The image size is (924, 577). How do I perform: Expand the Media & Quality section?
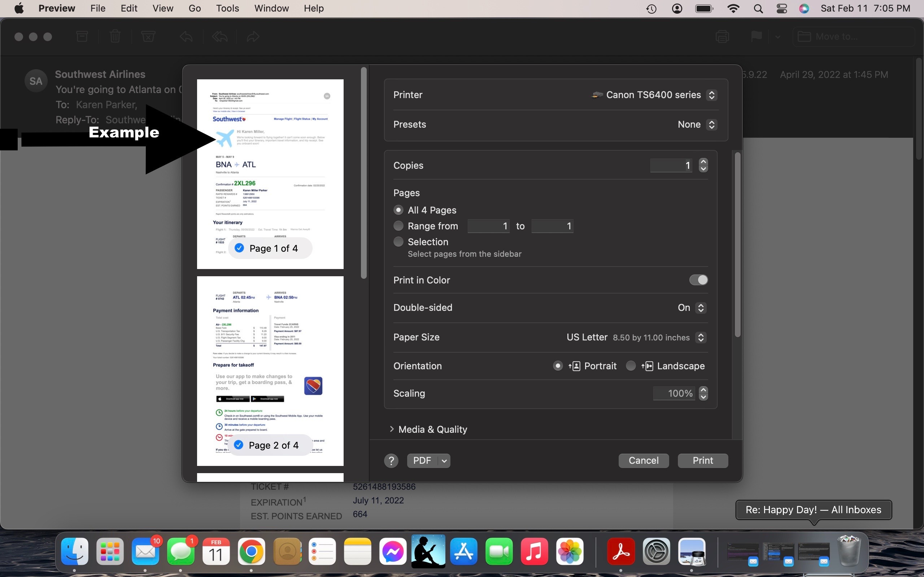[392, 429]
